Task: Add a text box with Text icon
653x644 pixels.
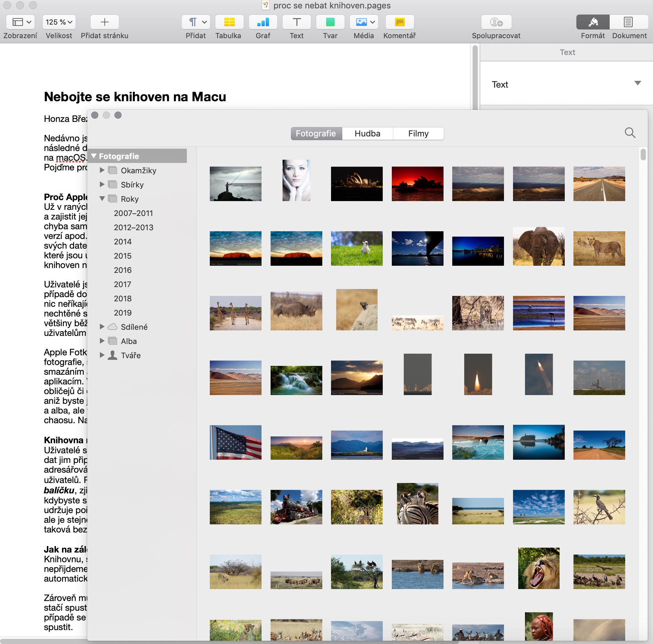Action: (x=296, y=22)
